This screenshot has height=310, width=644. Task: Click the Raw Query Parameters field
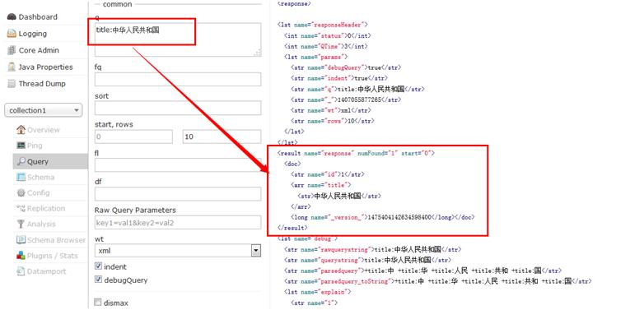178,222
